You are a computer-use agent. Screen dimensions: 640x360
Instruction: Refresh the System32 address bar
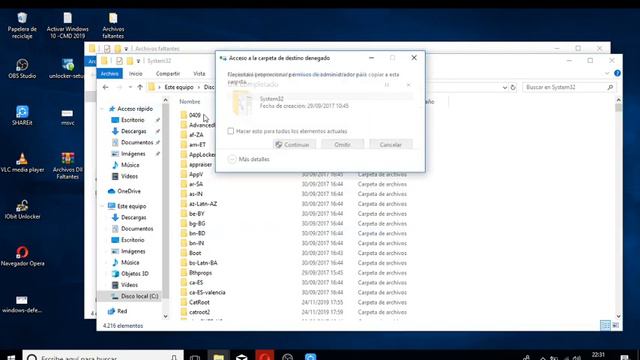point(513,87)
